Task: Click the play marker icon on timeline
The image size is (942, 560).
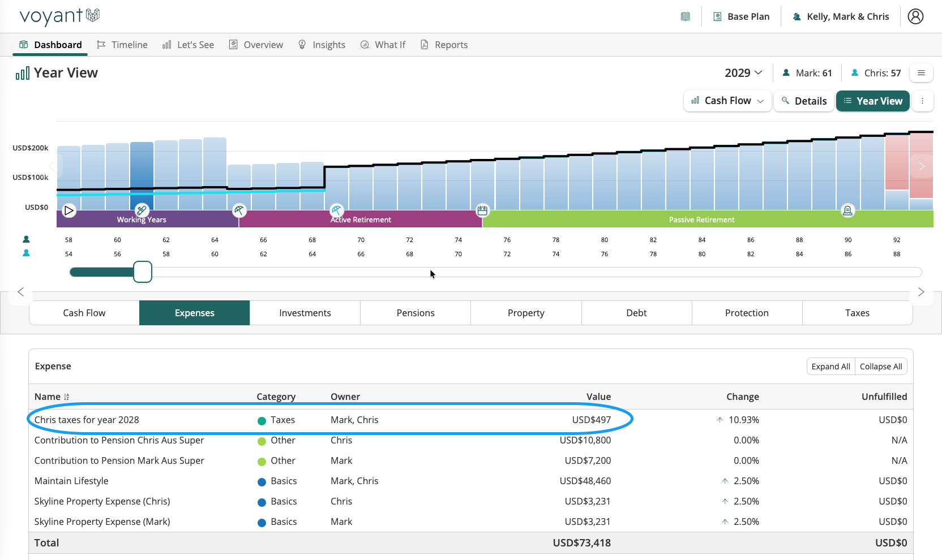Action: click(x=69, y=210)
